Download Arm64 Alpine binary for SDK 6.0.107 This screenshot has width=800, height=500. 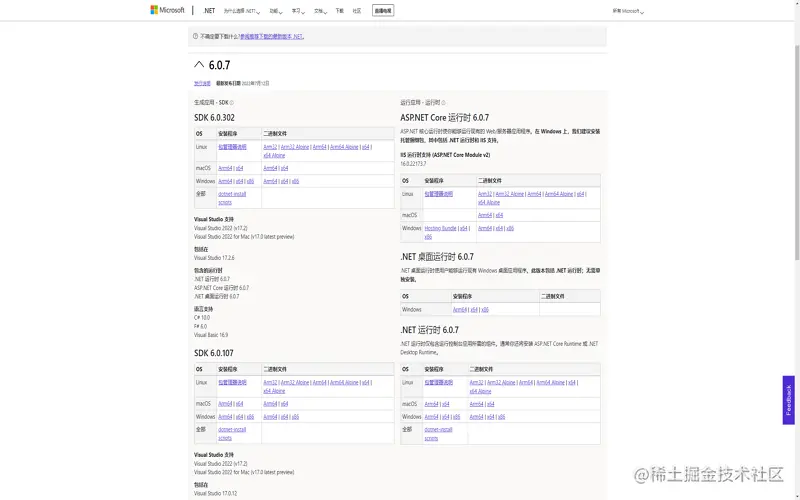[x=344, y=383]
